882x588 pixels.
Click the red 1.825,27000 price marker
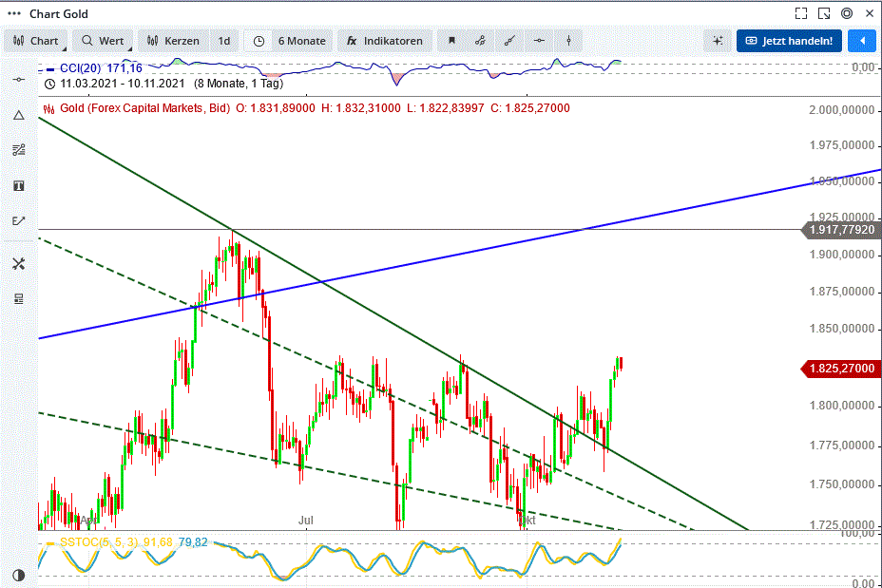click(x=839, y=369)
